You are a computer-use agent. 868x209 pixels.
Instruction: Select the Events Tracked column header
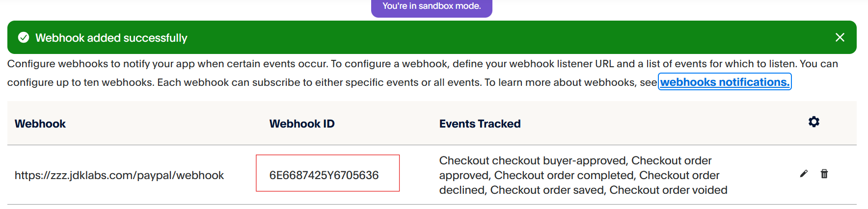480,124
